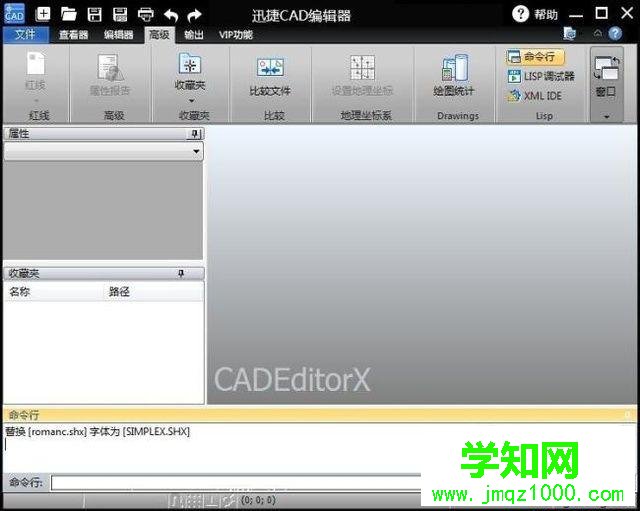Switch to the 输出 tab

[x=194, y=35]
